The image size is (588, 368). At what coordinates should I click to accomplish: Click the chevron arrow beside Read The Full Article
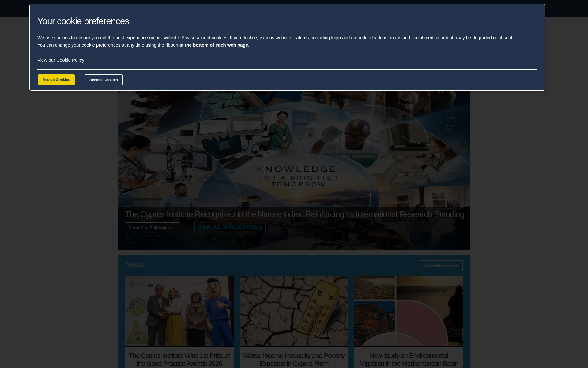pyautogui.click(x=173, y=228)
